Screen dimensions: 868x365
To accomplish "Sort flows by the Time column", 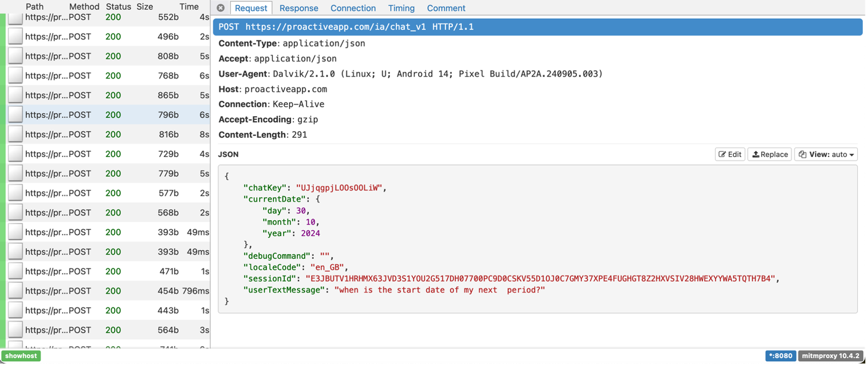I will click(189, 6).
